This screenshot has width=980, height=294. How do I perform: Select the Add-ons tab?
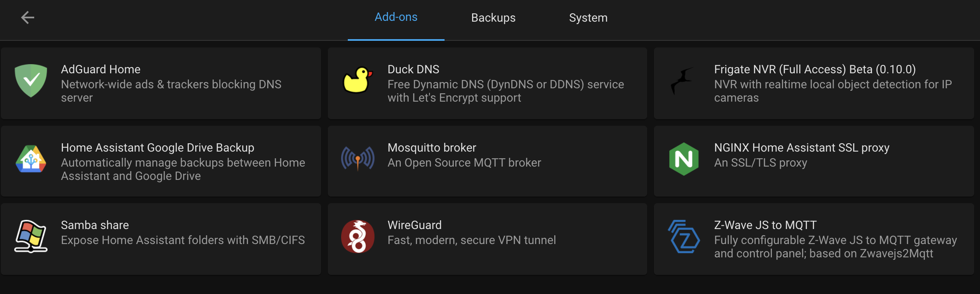pos(396,17)
